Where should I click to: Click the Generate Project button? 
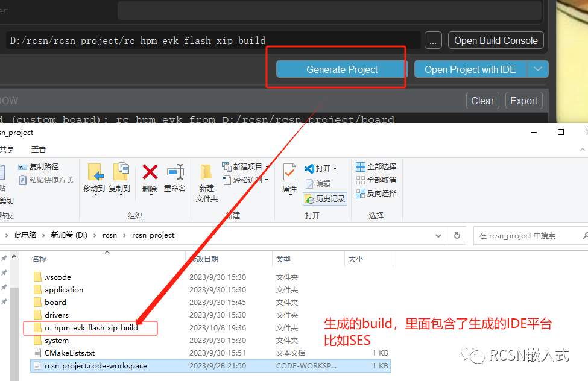coord(342,69)
